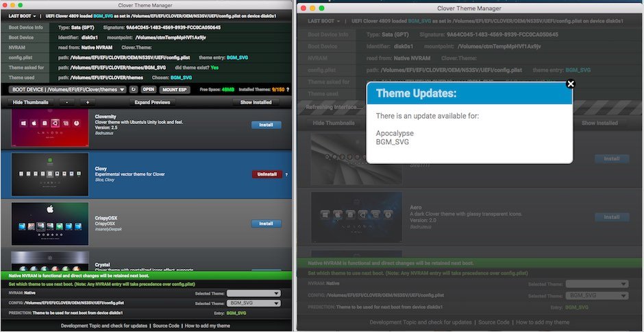Install the Clovernity theme
Viewport: 644px width, 332px height.
[266, 125]
